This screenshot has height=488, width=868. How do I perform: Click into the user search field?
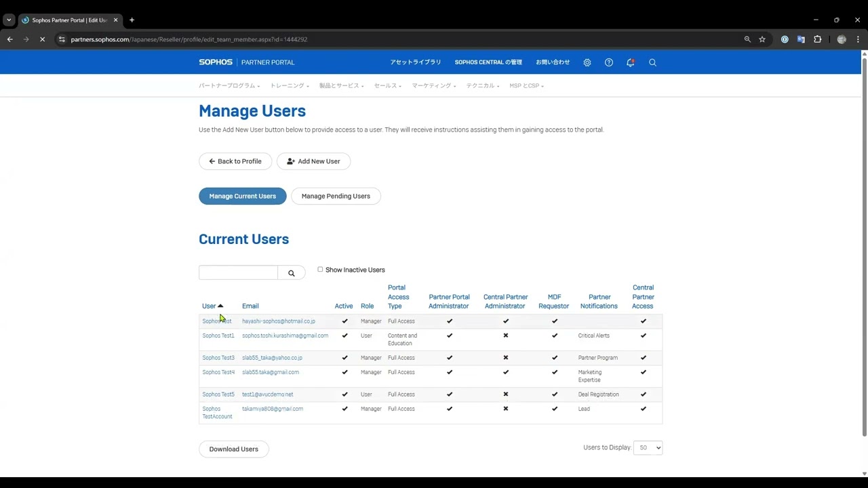[x=238, y=272]
